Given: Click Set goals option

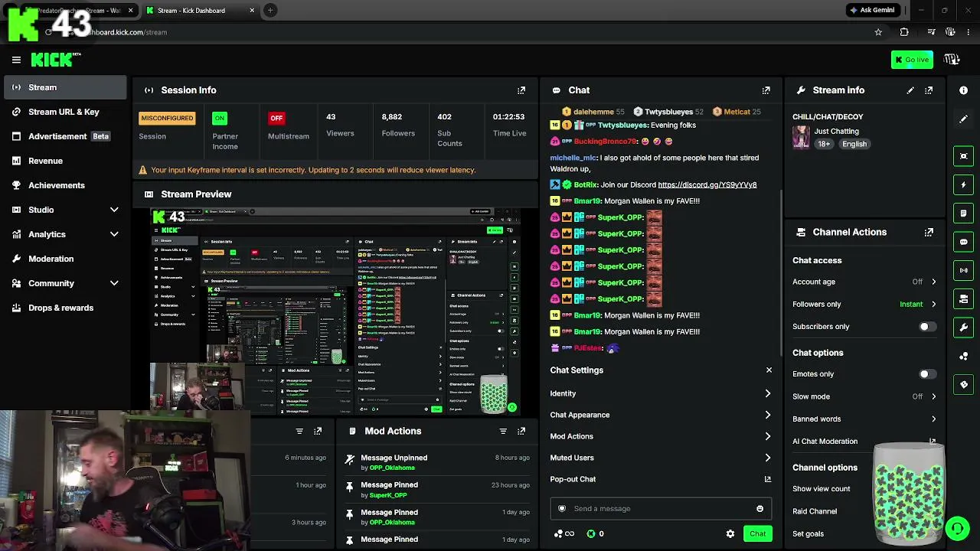Looking at the screenshot, I should (x=808, y=533).
